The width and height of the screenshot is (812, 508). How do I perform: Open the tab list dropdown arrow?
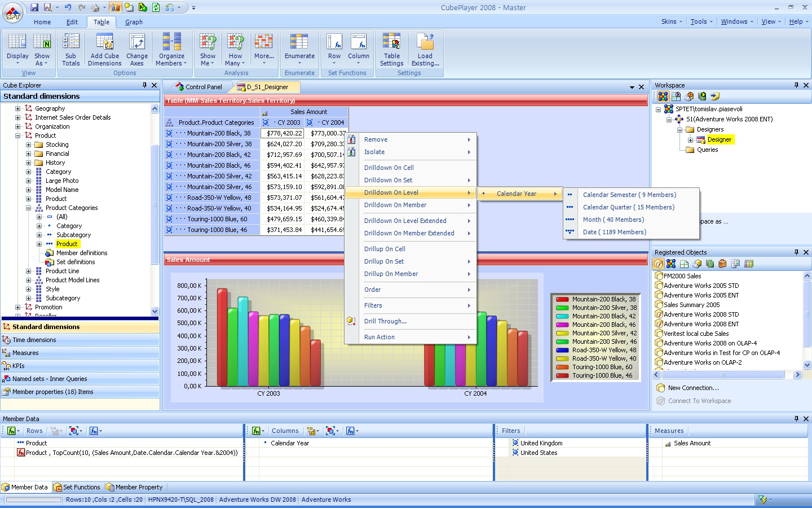[632, 87]
